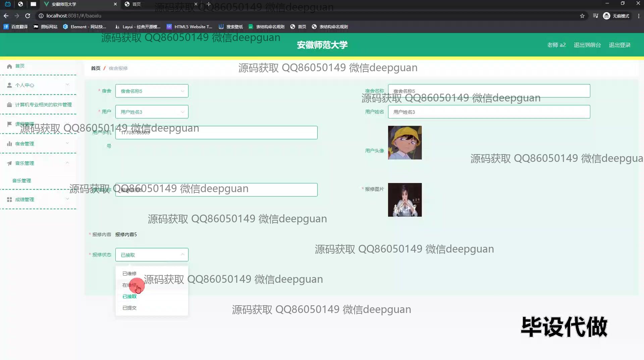Click the 退出到前台 link
The height and width of the screenshot is (360, 644).
[587, 45]
